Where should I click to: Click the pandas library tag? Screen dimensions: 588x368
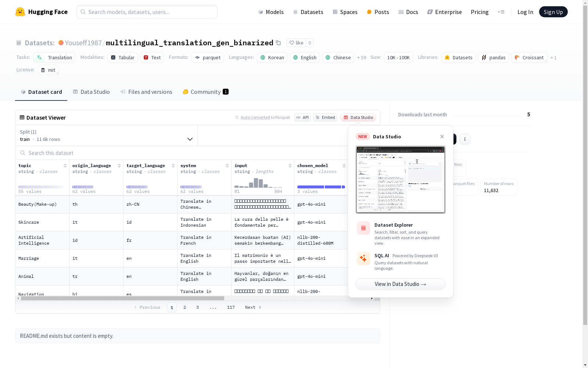[x=494, y=57]
